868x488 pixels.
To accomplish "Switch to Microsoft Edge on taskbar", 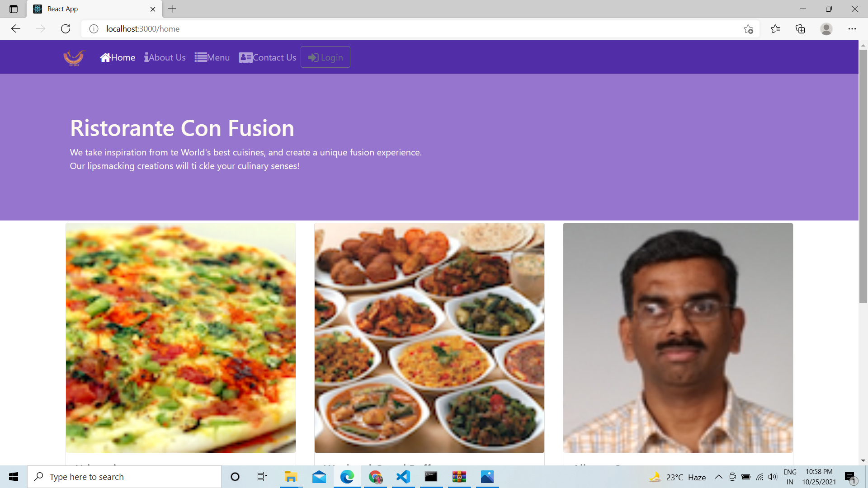I will tap(347, 477).
